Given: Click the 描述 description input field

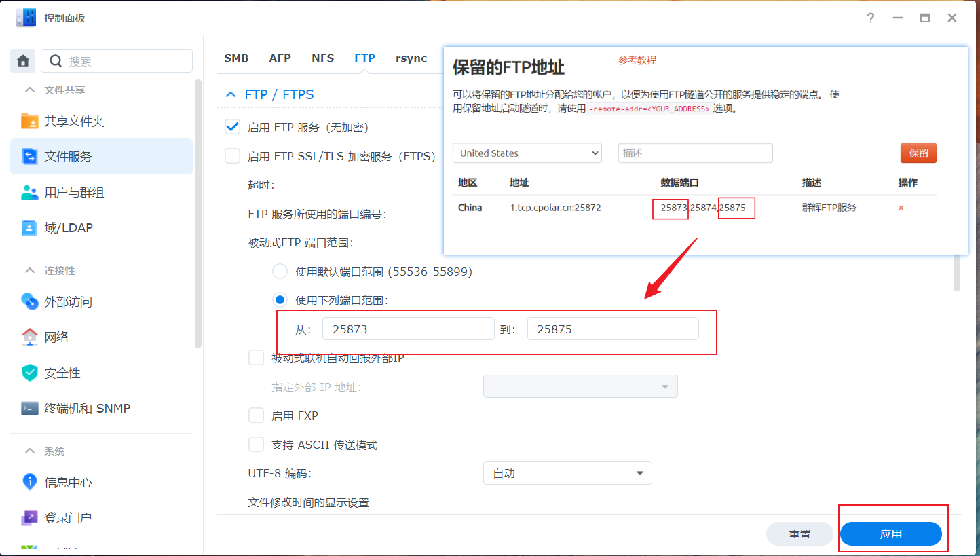Looking at the screenshot, I should click(696, 153).
